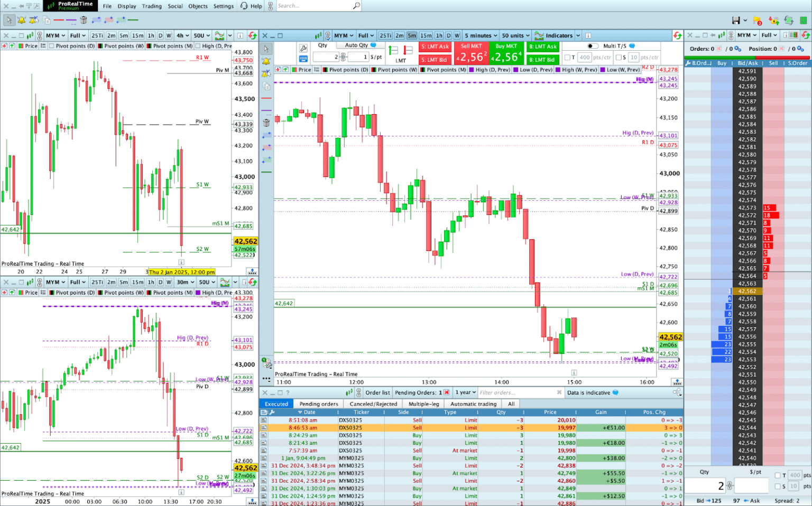Select the copy drawing tool
Screen dimensions: 812x506
point(47,21)
